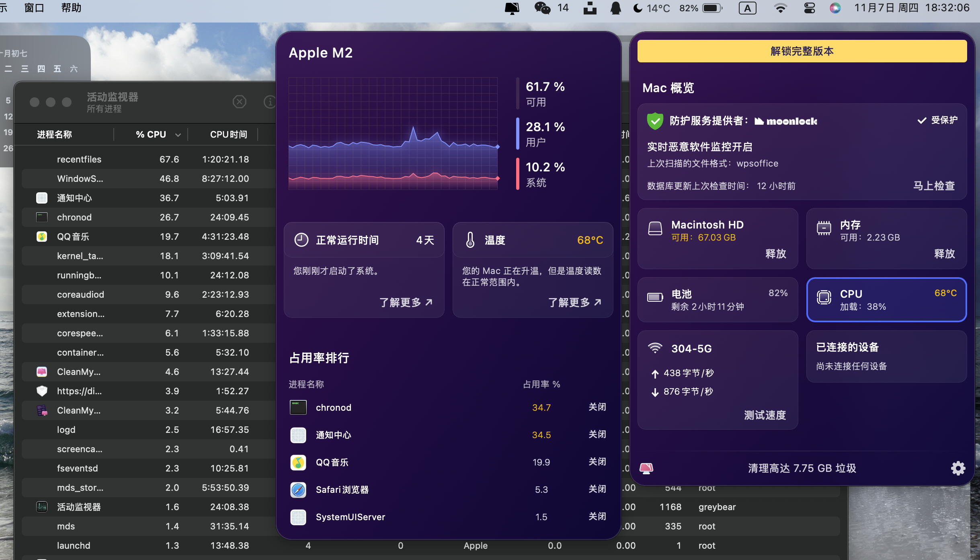This screenshot has height=560, width=980.
Task: Click the Siri icon in menu bar
Action: [835, 8]
